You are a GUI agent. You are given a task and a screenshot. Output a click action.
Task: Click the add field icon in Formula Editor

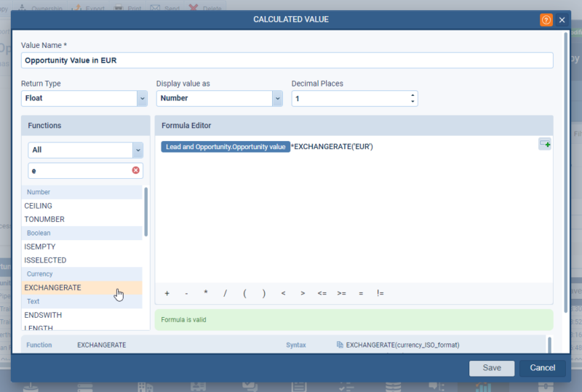[544, 144]
